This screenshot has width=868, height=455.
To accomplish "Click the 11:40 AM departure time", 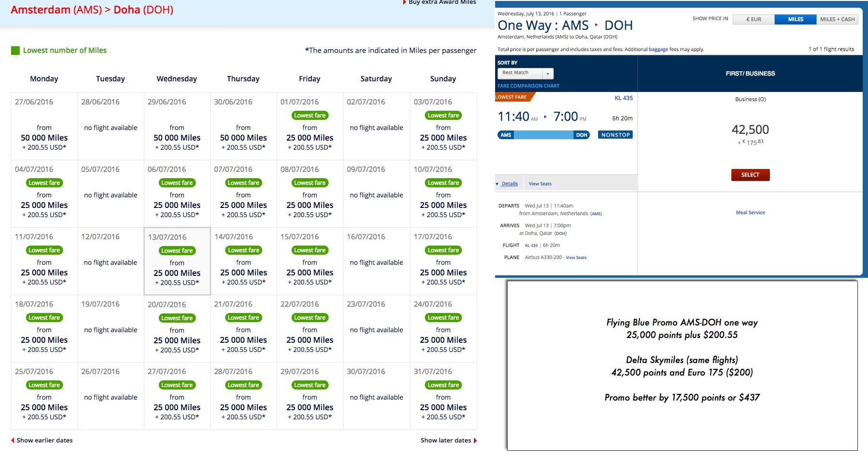I will (518, 117).
